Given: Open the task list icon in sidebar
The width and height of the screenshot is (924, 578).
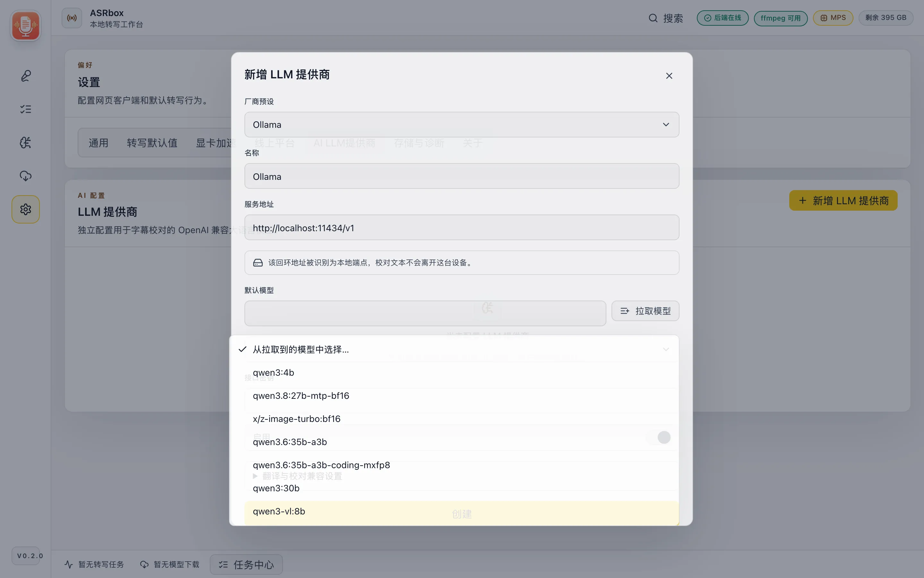Looking at the screenshot, I should 26,109.
